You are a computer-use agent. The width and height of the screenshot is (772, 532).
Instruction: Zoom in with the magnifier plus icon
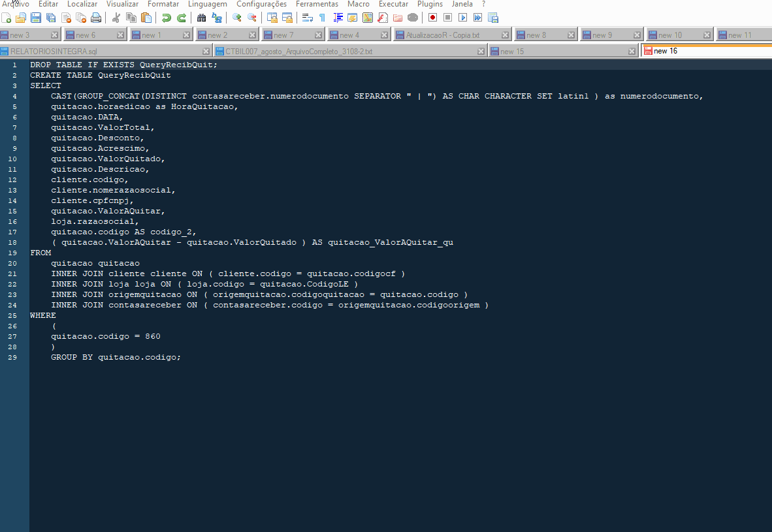click(x=237, y=18)
